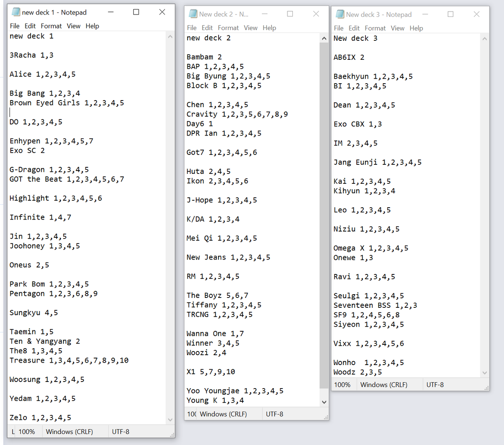Viewport: 504px width, 445px height.
Task: Click the line 'GOT the Beat 1,2,3,4,5,6,7'
Action: pyautogui.click(x=67, y=179)
